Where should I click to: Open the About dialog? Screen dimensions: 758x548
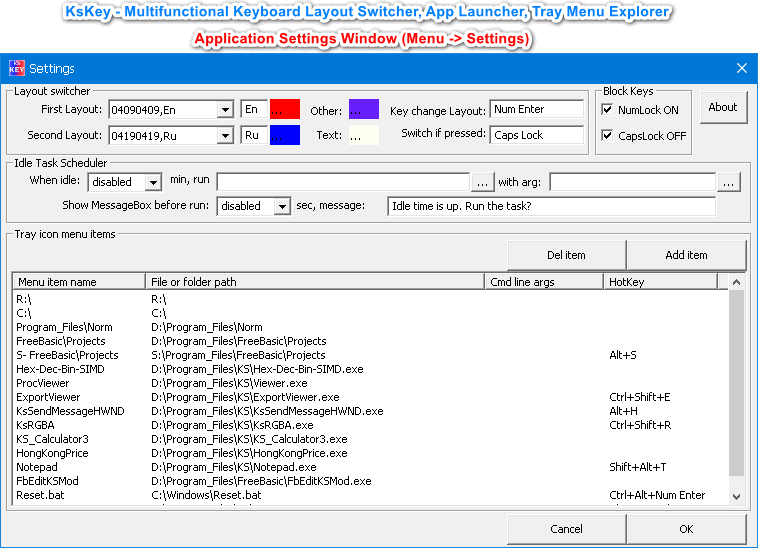tap(723, 107)
